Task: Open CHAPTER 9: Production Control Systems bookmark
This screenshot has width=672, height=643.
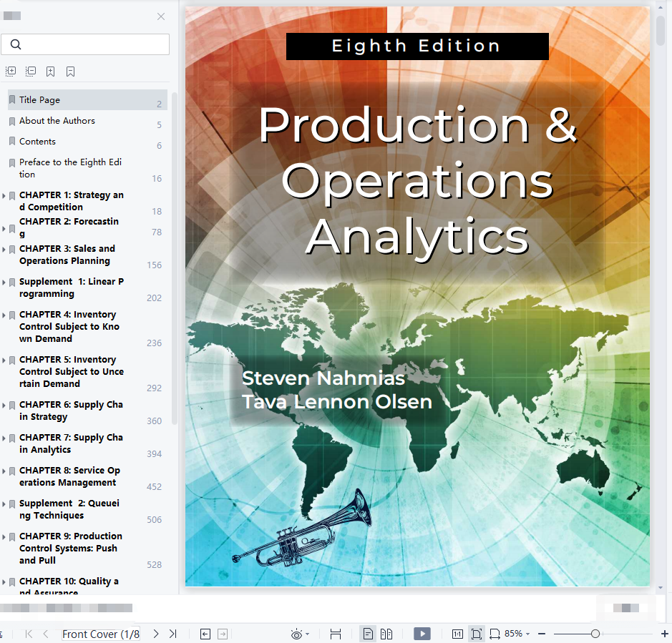Action: point(87,549)
